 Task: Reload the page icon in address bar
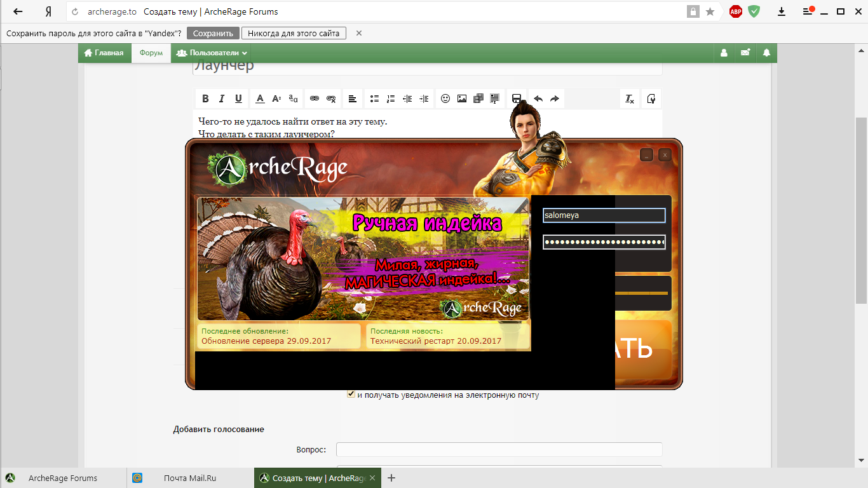coord(76,11)
